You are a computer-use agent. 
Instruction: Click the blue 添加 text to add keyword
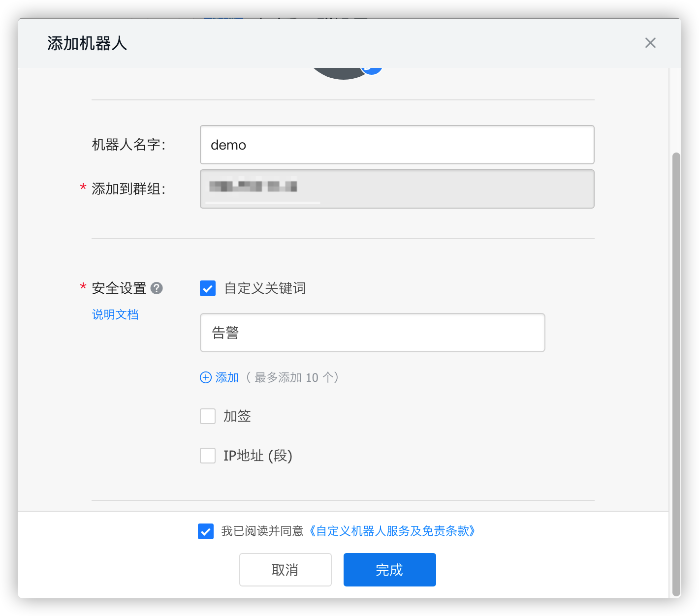point(227,377)
